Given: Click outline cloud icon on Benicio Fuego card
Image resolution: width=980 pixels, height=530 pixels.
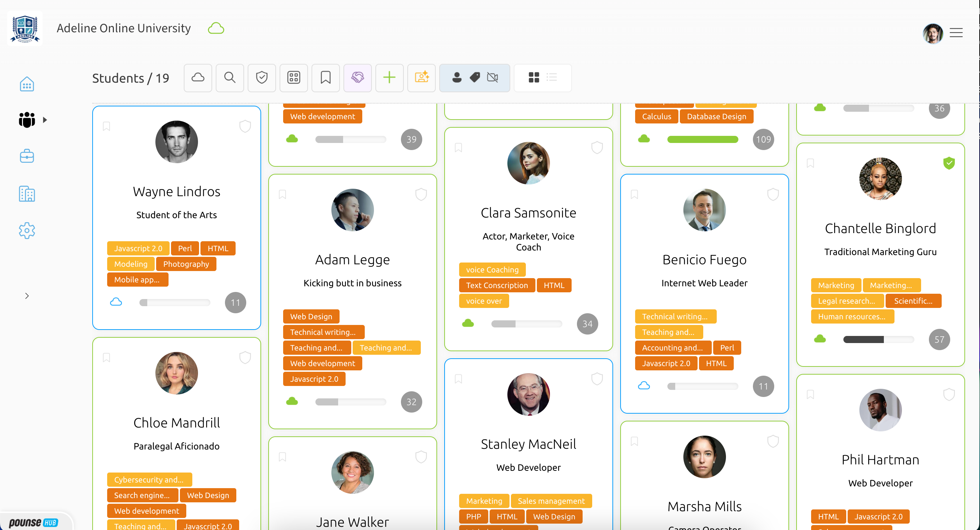Looking at the screenshot, I should point(644,385).
